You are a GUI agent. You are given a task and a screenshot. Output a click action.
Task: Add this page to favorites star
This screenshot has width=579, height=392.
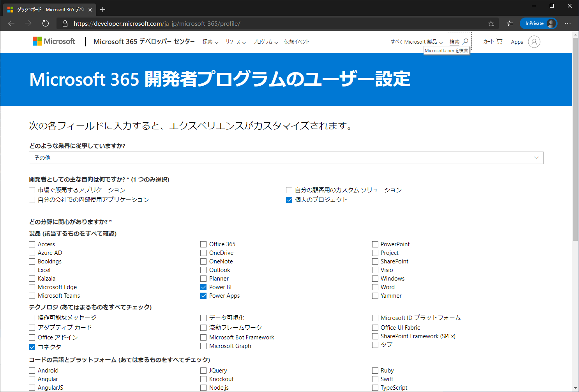point(491,24)
